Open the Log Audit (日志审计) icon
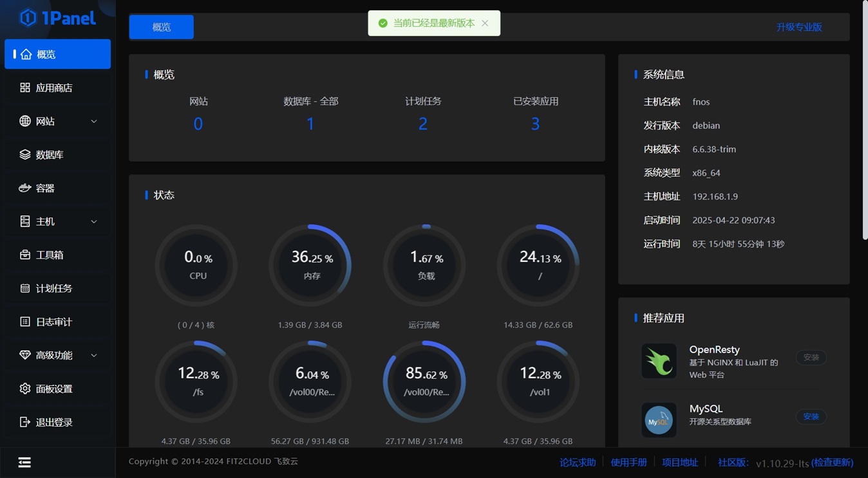 coord(25,322)
